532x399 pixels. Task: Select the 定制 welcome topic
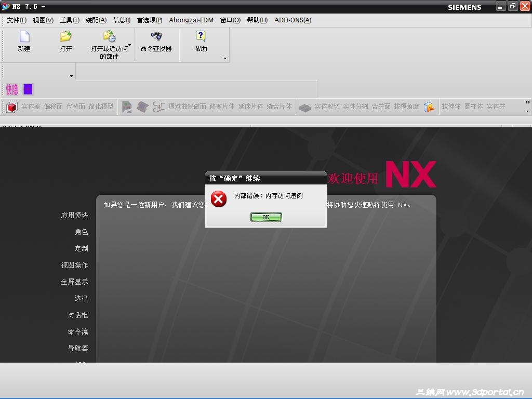82,248
